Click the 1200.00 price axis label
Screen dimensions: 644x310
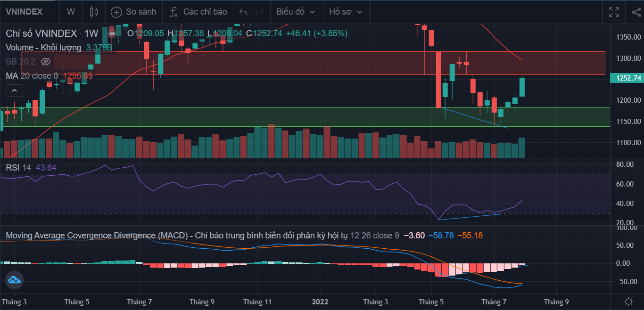[x=628, y=100]
